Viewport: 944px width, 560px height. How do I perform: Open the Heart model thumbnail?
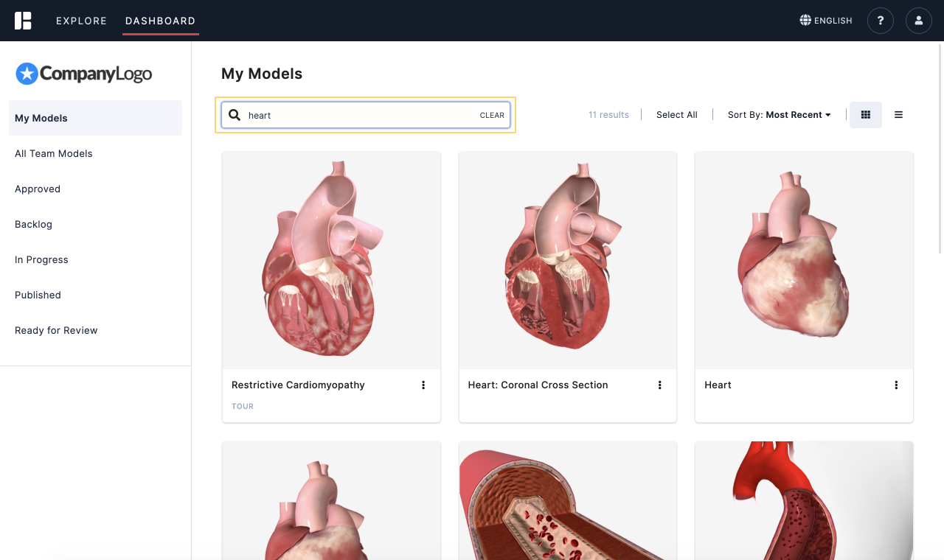coord(805,261)
